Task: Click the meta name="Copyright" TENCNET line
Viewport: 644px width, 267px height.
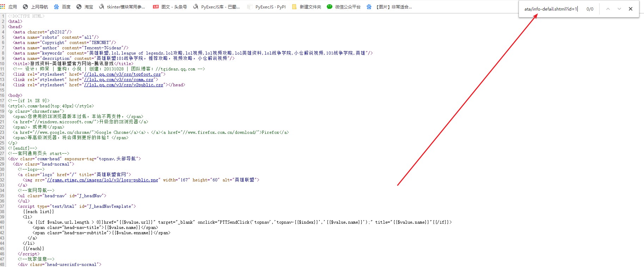Action: coord(65,43)
